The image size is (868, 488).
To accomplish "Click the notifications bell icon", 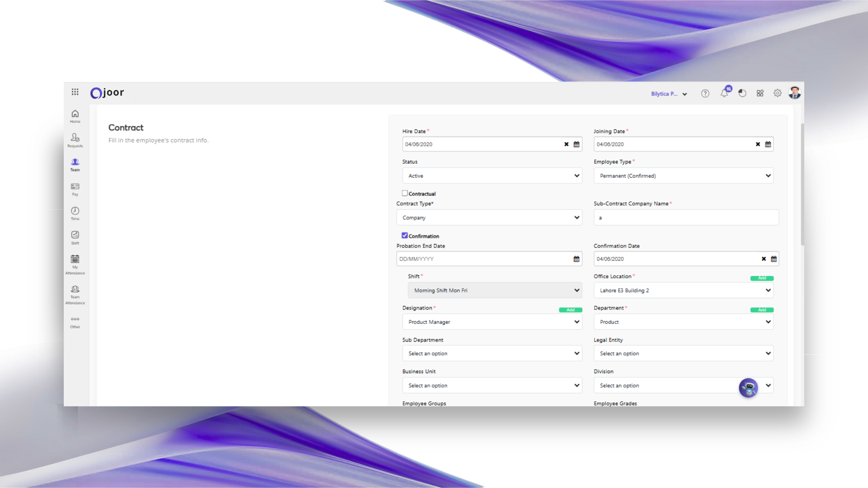I will coord(724,93).
